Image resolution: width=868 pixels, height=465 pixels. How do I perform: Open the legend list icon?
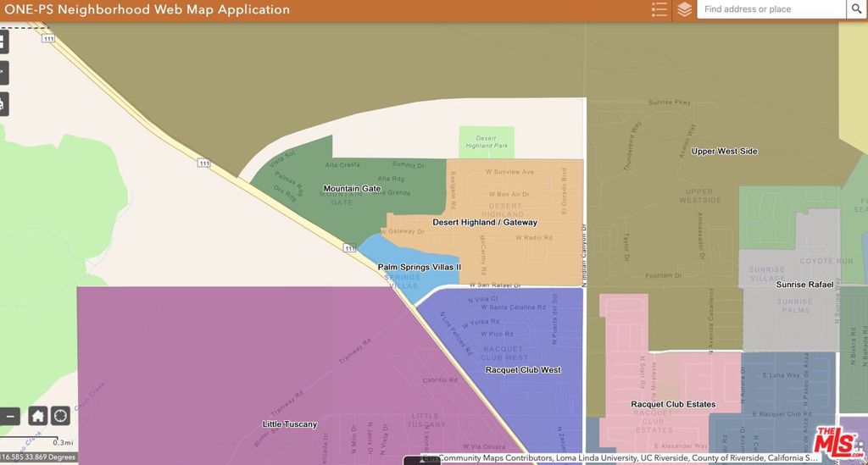coord(659,9)
